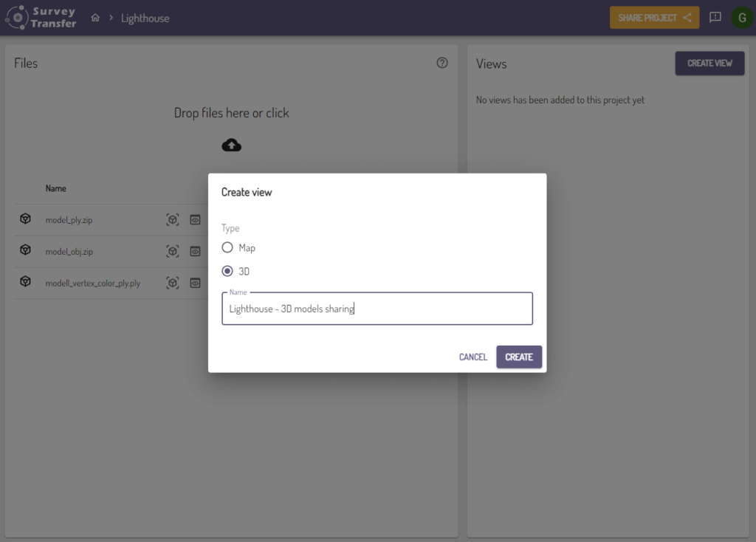Click the cloud upload icon
Viewport: 756px width, 542px height.
(x=231, y=145)
